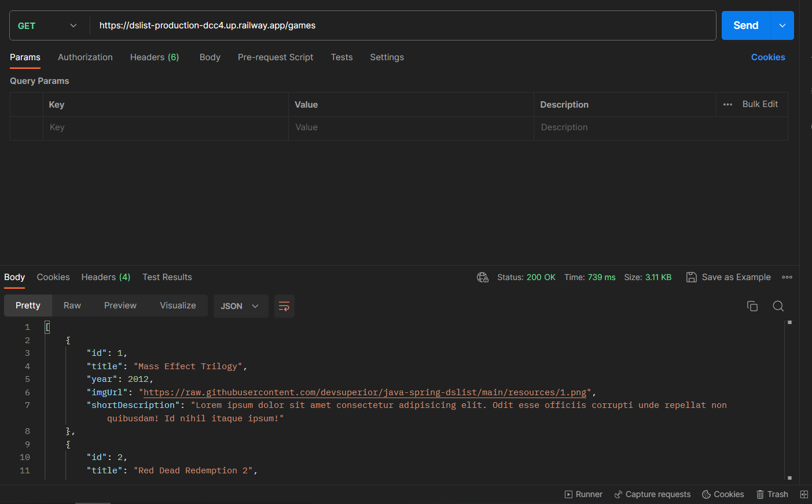Viewport: 812px width, 504px height.
Task: Open the JSON response format dropdown
Action: (x=241, y=306)
